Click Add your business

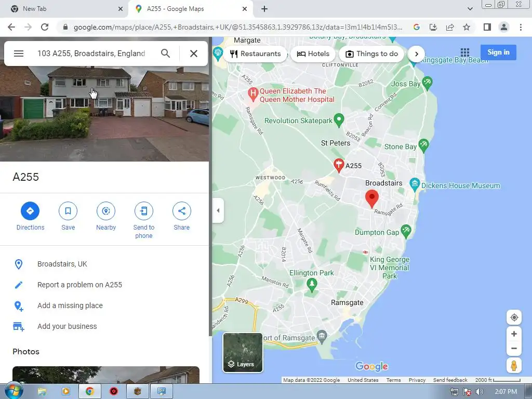point(67,326)
